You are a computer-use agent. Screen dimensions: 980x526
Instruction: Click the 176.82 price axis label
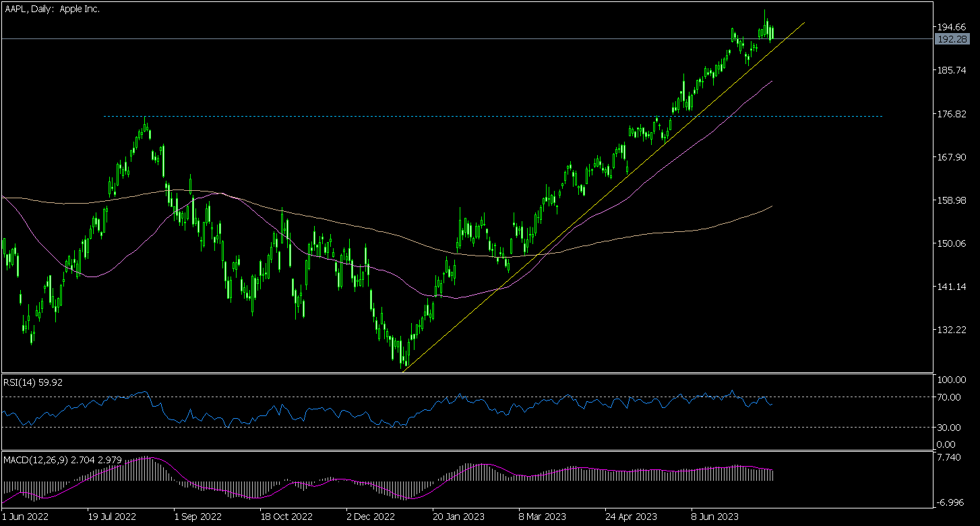pos(950,114)
